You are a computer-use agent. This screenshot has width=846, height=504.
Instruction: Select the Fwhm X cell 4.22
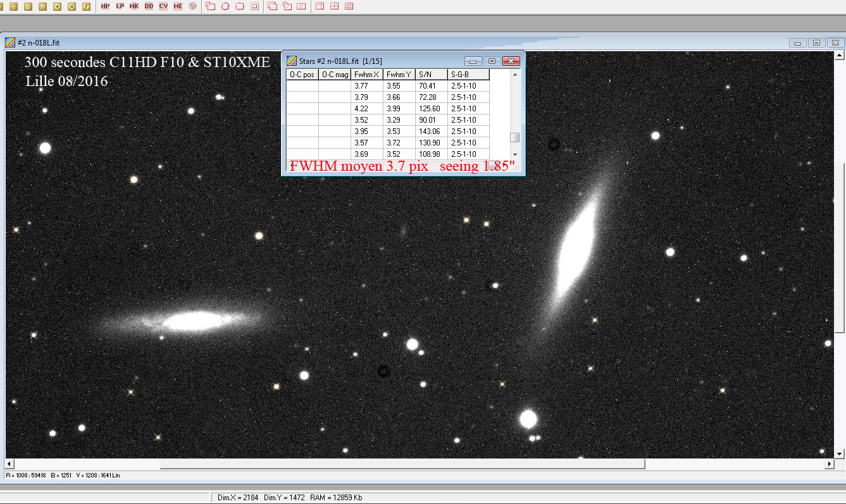(367, 109)
